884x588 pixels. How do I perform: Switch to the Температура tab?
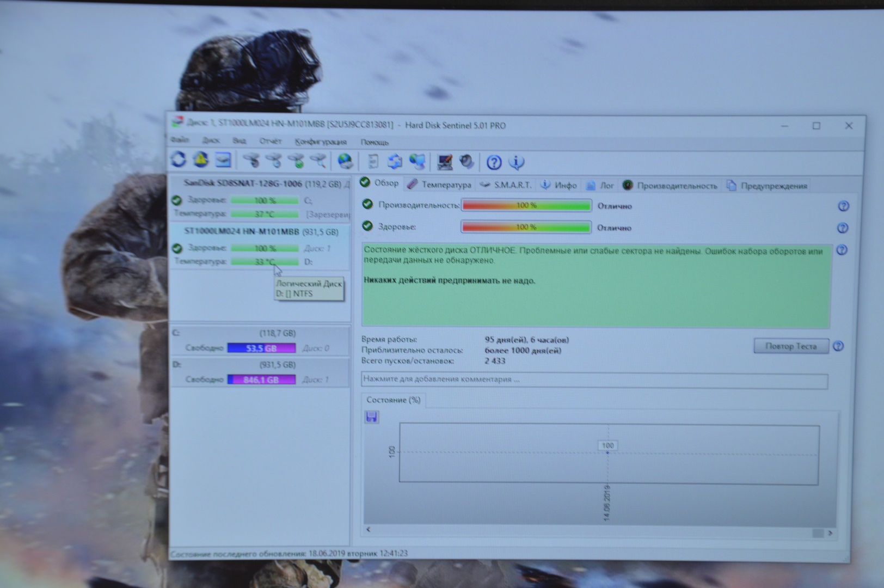(x=440, y=185)
